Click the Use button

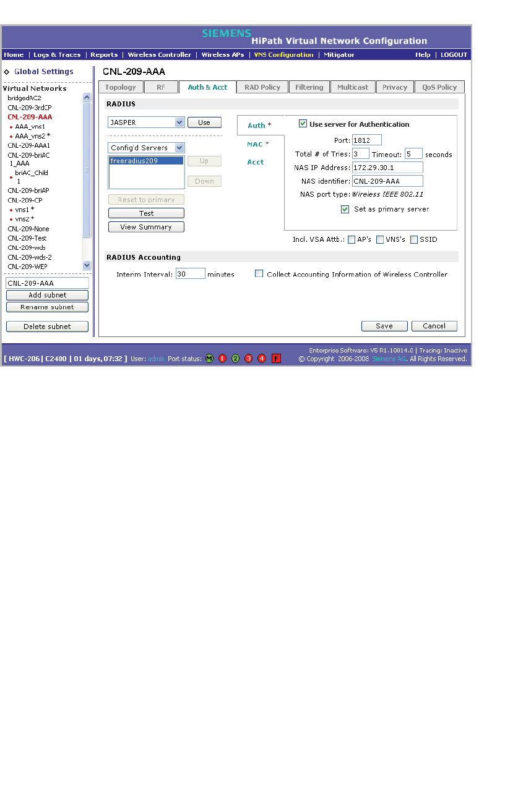click(x=204, y=122)
